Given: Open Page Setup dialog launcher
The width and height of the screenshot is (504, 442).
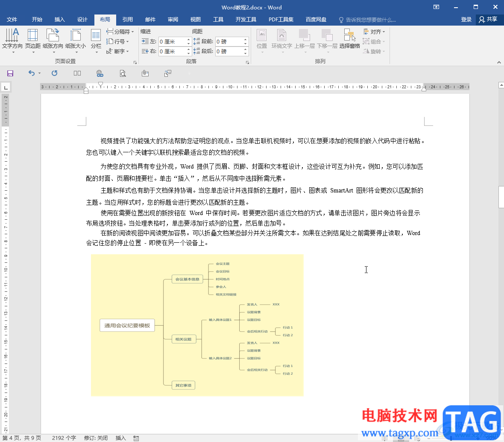Looking at the screenshot, I should coord(135,62).
